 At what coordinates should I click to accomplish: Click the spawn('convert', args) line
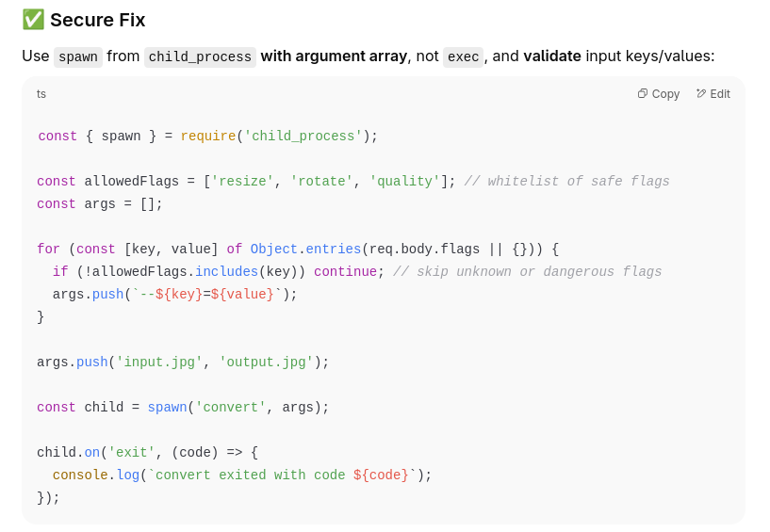click(x=183, y=407)
